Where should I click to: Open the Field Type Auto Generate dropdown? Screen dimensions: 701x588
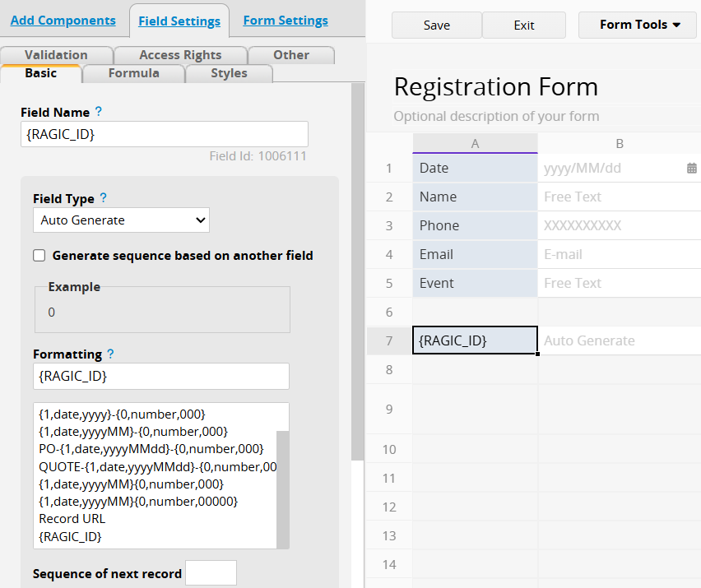(121, 220)
